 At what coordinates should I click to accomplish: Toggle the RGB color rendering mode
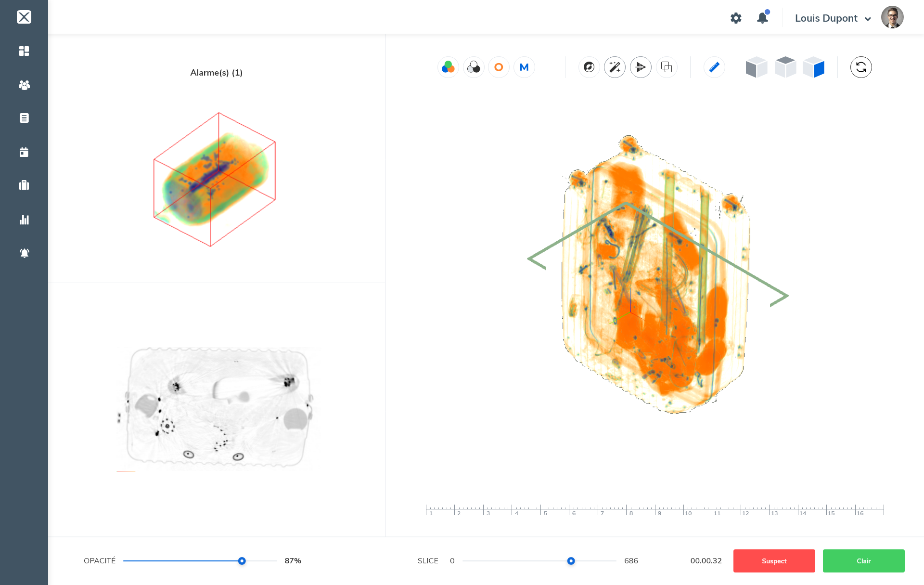coord(448,67)
